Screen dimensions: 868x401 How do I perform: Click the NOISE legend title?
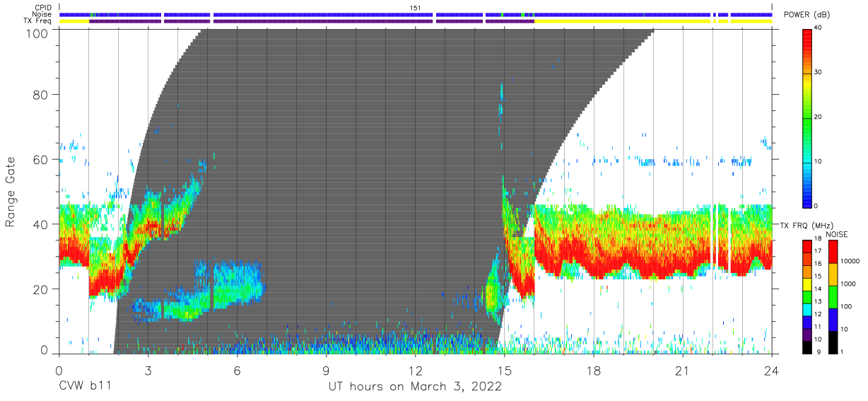click(836, 234)
